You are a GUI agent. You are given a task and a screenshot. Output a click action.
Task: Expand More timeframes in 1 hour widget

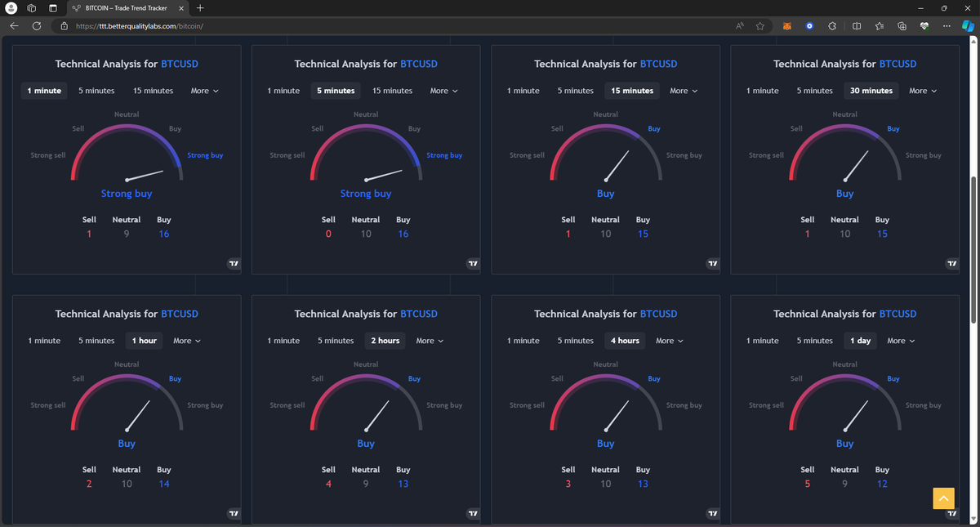(x=187, y=341)
